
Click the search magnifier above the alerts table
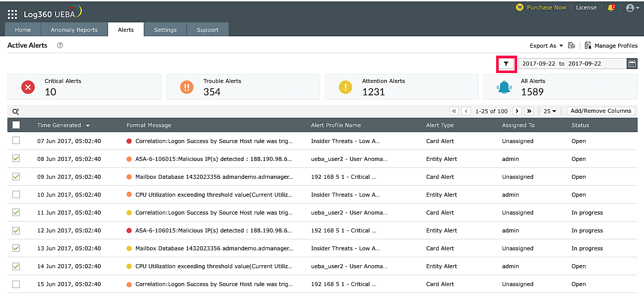[15, 111]
